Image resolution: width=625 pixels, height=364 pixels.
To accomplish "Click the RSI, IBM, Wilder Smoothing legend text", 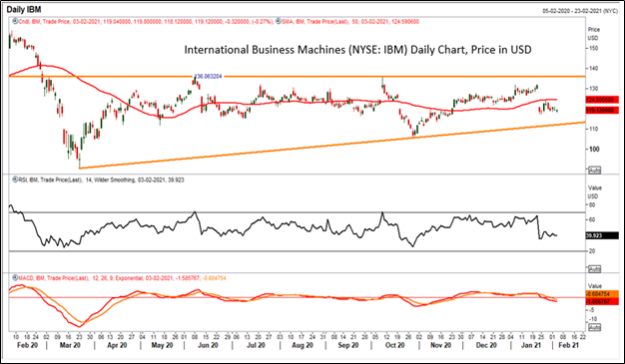I will [x=101, y=180].
